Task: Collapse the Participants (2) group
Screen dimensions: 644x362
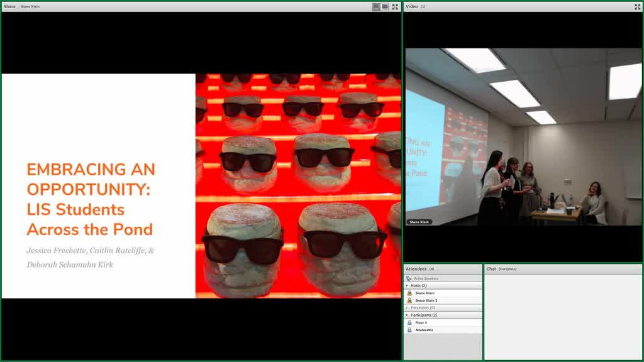Action: pyautogui.click(x=407, y=315)
